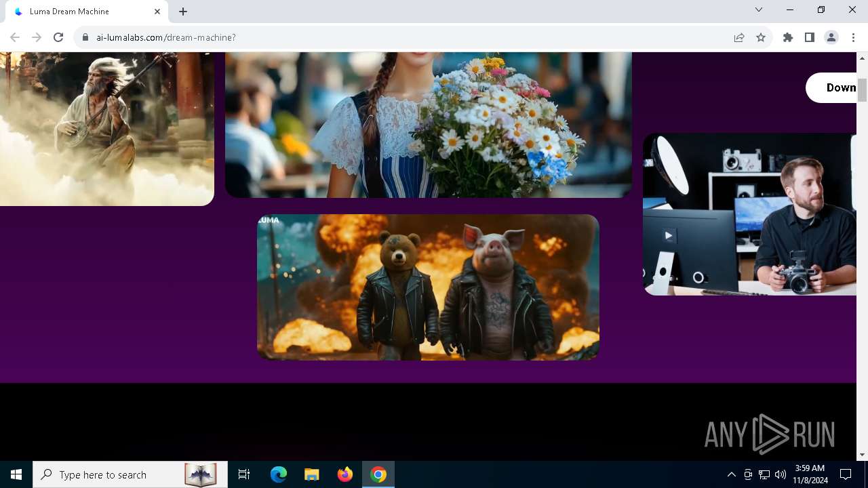Share this page using the share icon
The image size is (868, 488).
coord(739,37)
